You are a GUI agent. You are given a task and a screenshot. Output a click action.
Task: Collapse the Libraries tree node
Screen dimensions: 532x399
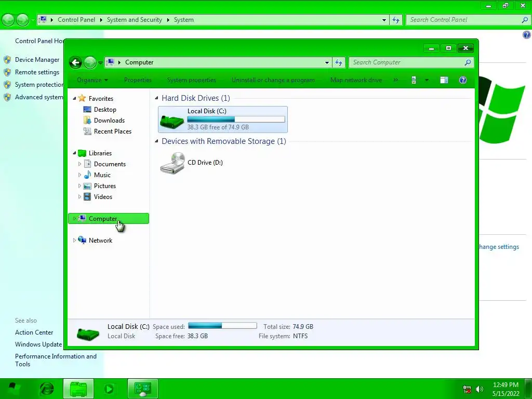pyautogui.click(x=74, y=153)
